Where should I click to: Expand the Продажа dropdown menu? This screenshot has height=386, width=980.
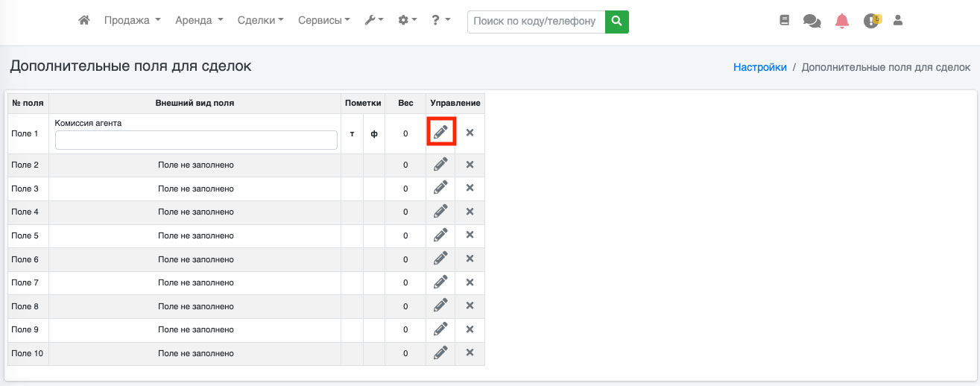pyautogui.click(x=132, y=21)
